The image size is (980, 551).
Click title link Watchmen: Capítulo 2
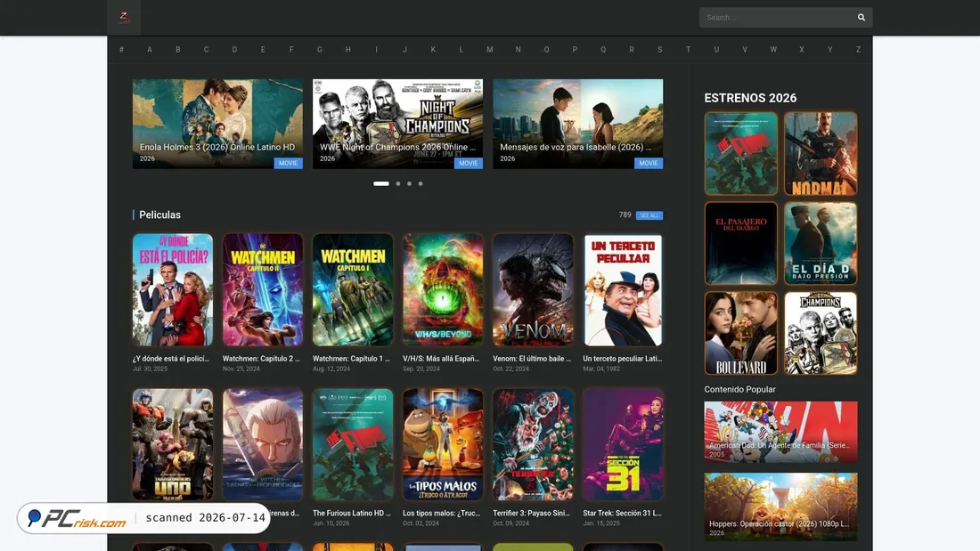pyautogui.click(x=261, y=359)
